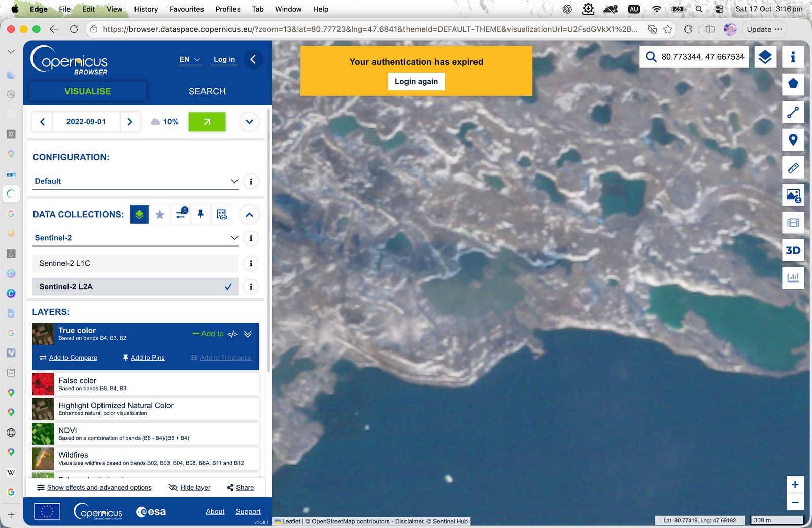Toggle Sentinel-2 L2A collection checkmark
Screen dimensions: 812x528
[x=228, y=287]
